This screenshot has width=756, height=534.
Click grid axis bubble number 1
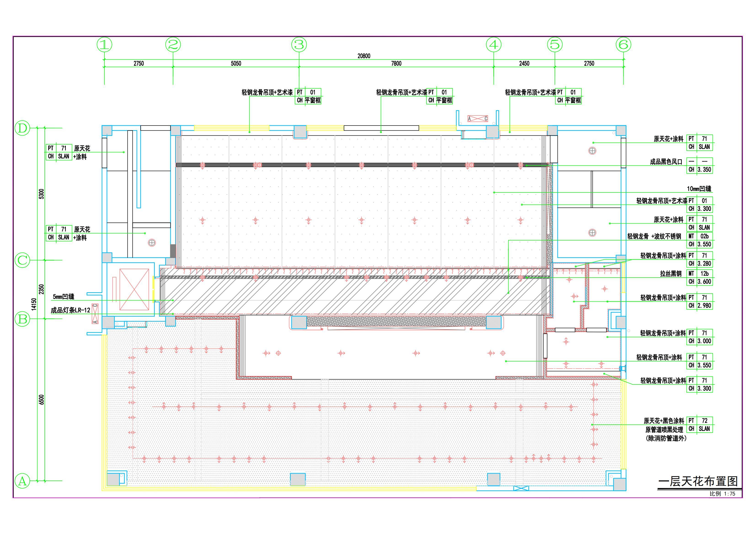click(x=104, y=45)
